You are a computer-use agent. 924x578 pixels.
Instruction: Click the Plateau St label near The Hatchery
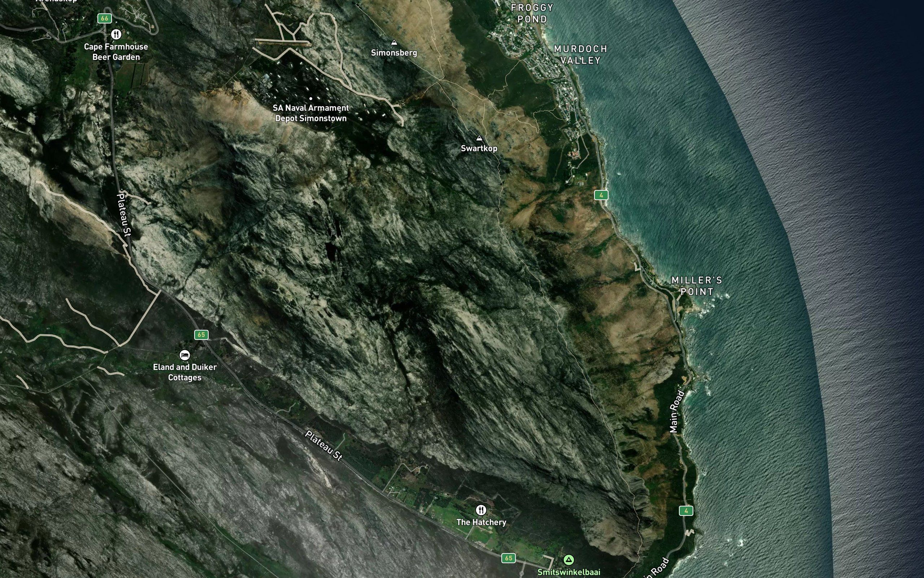coord(324,445)
